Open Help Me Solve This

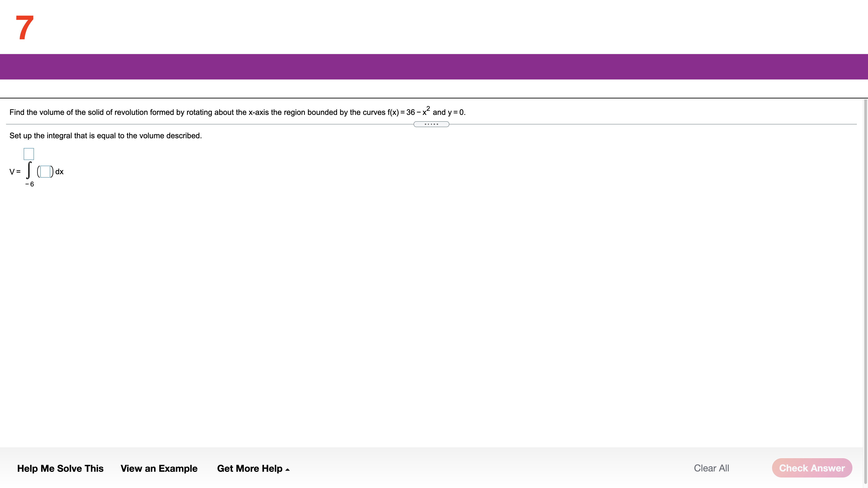click(60, 469)
